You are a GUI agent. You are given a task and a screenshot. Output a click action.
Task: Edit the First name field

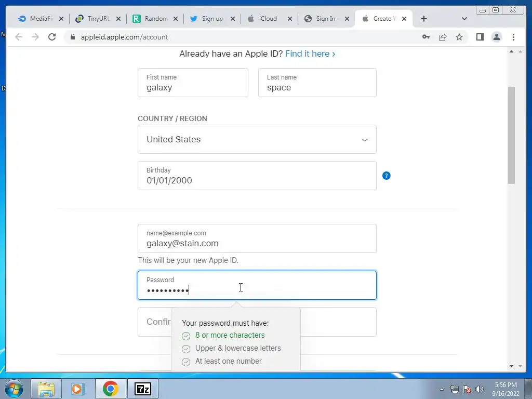click(193, 83)
